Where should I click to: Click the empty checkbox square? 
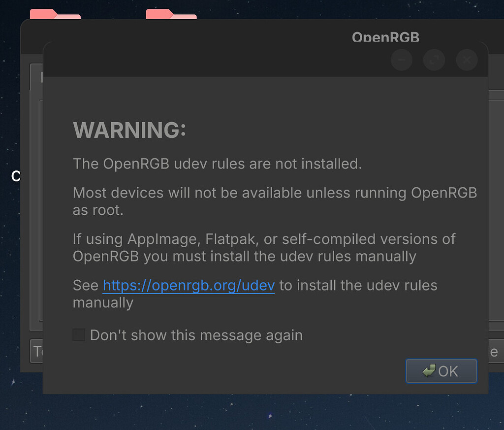click(x=78, y=334)
